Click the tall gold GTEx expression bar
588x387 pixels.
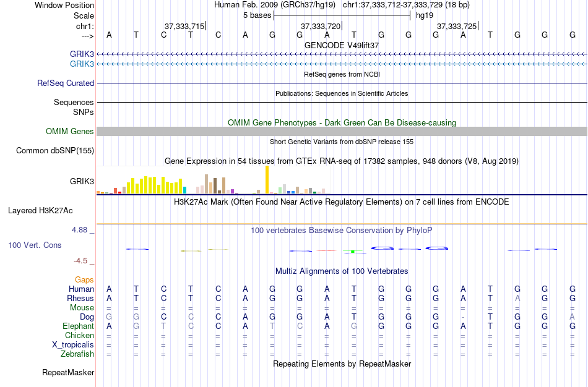[267, 180]
